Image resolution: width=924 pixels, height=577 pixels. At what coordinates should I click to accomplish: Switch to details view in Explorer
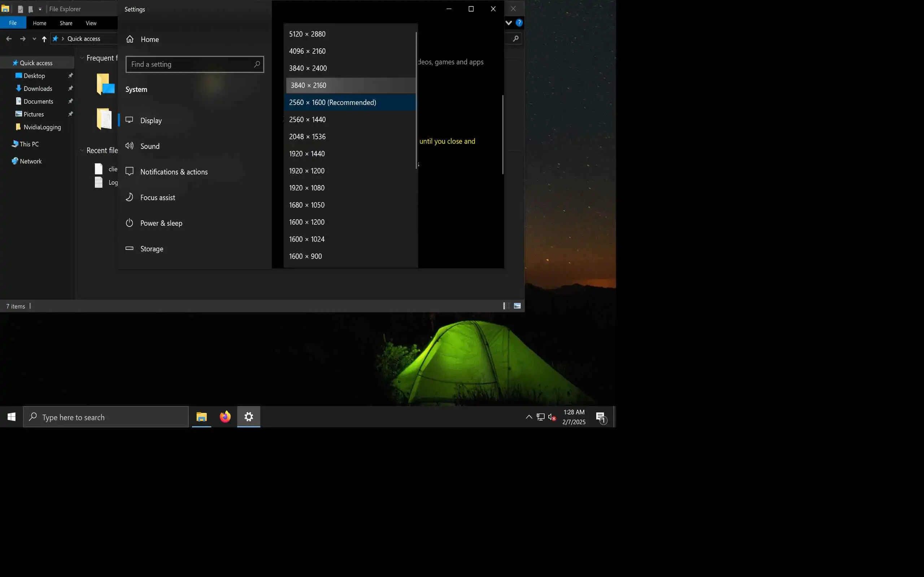tap(506, 306)
